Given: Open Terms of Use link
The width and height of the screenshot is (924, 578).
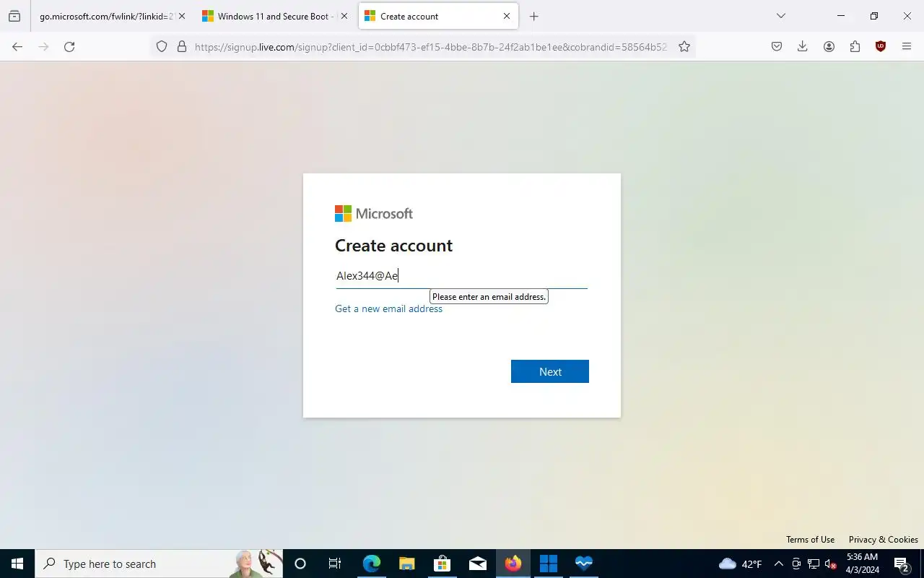Looking at the screenshot, I should pyautogui.click(x=810, y=540).
